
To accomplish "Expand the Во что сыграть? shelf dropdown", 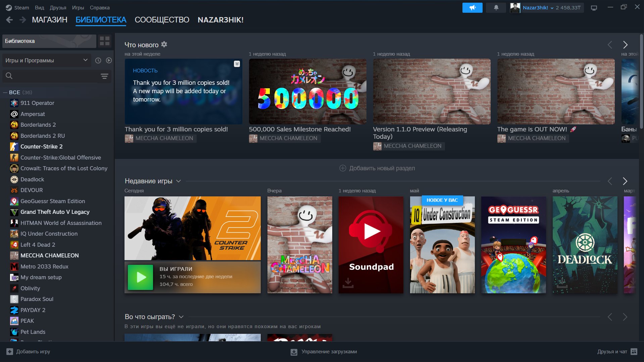I will pos(181,317).
